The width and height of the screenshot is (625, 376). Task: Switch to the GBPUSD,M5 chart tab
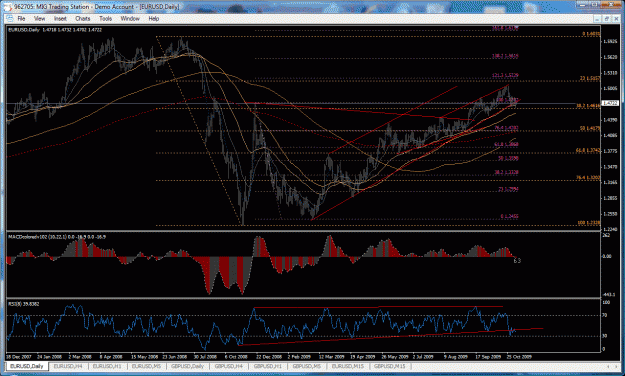[307, 366]
